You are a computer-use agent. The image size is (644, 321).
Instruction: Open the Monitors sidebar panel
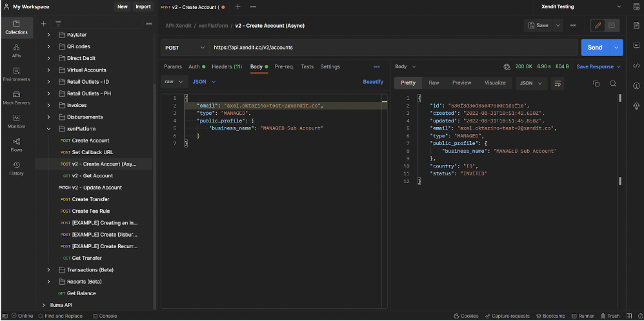point(17,122)
